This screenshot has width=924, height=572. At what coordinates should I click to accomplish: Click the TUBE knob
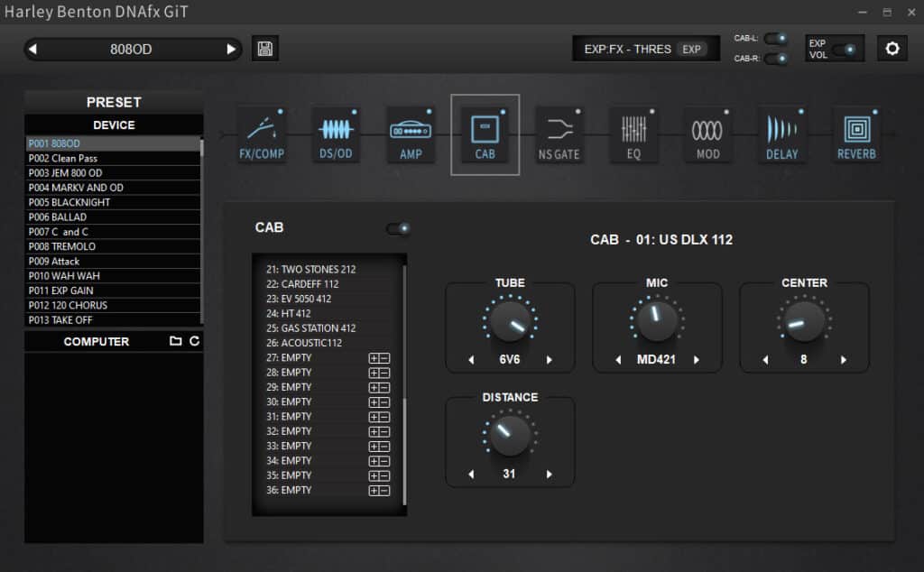[x=510, y=321]
